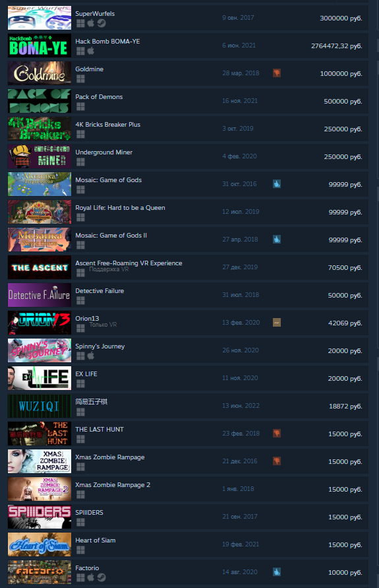
Task: Select the 4K Bricks Breaker Plus title
Action: coord(108,125)
